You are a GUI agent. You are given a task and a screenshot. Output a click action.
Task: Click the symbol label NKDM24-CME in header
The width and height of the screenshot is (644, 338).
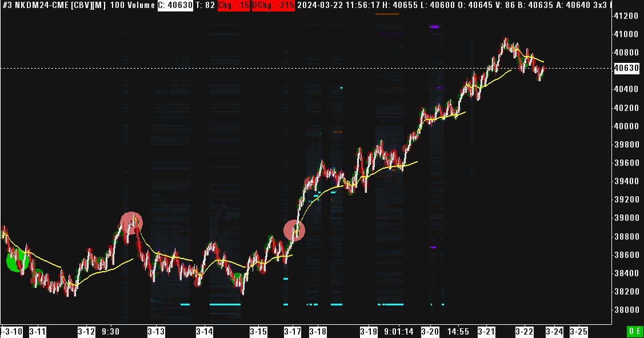[42, 5]
